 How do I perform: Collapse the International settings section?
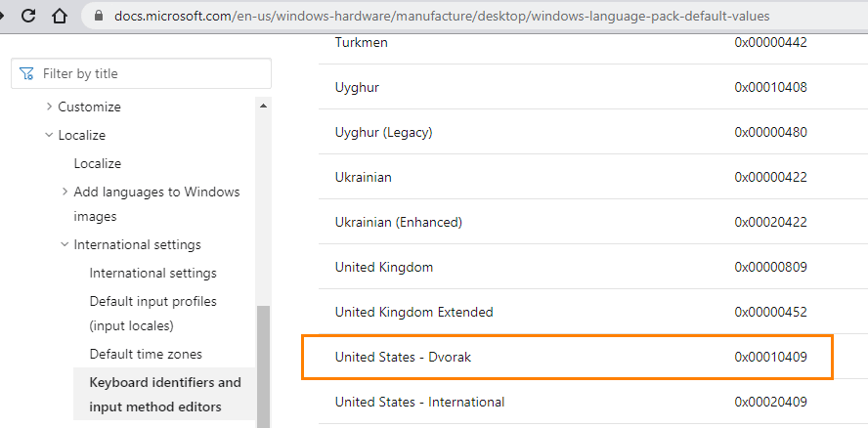tap(65, 244)
